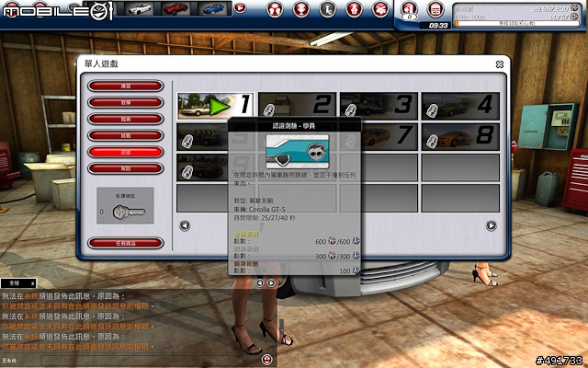Viewport: 588px width, 368px height.
Task: Click the third red button in the left list
Action: pyautogui.click(x=126, y=119)
